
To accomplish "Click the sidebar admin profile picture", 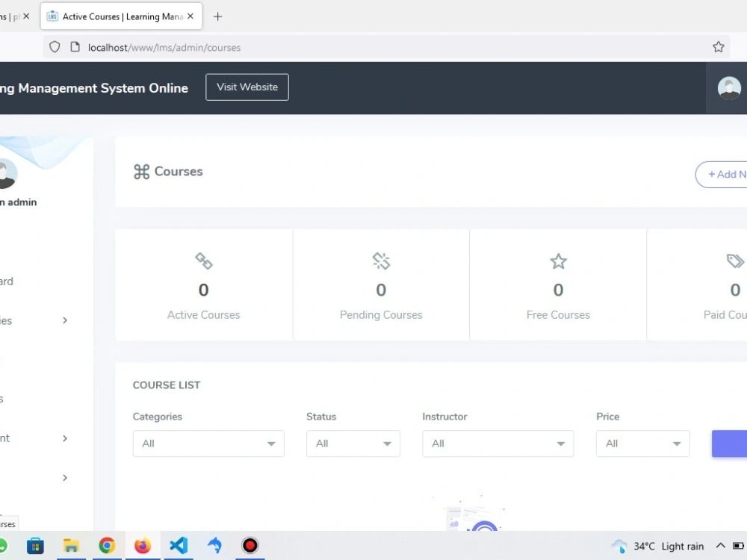I will click(x=7, y=174).
